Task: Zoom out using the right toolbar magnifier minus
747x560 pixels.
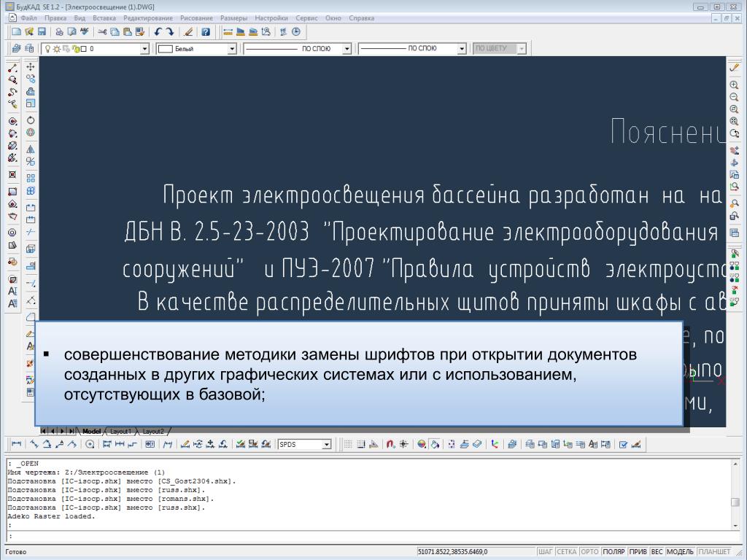Action: (x=734, y=97)
